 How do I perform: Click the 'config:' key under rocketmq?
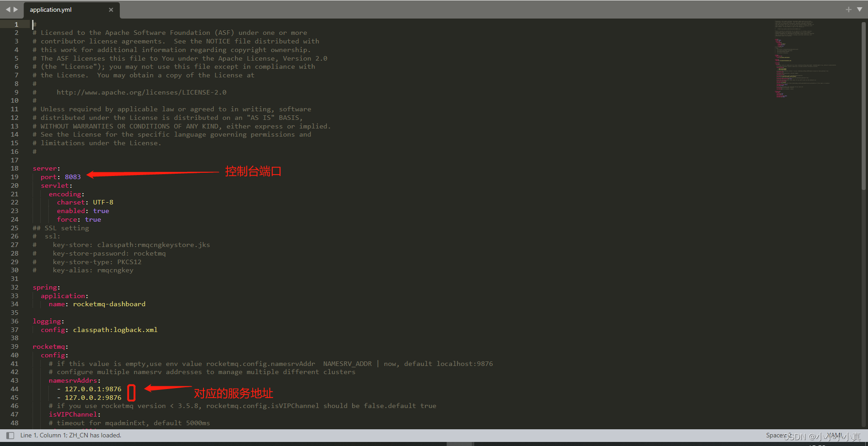click(54, 355)
